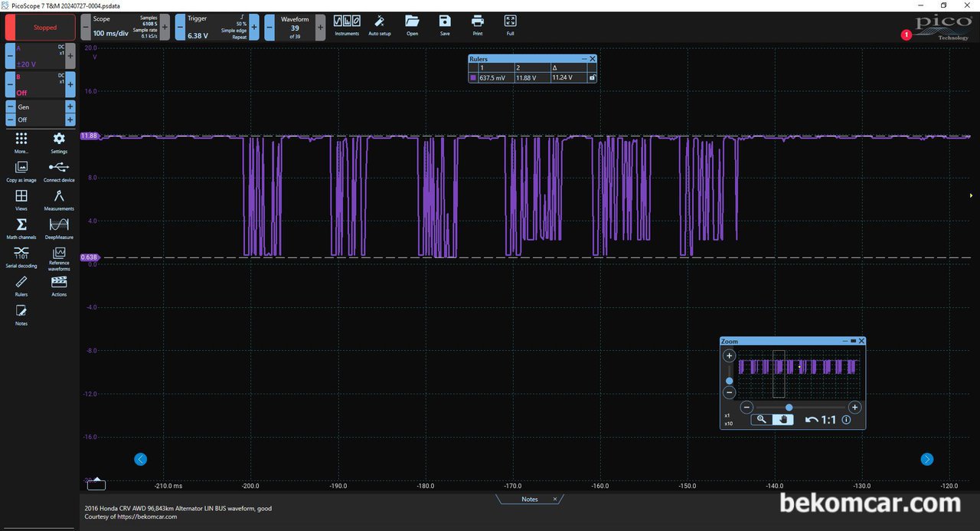This screenshot has height=531, width=980.
Task: Select the magnifier zoom mode in Zoom panel
Action: tap(761, 419)
